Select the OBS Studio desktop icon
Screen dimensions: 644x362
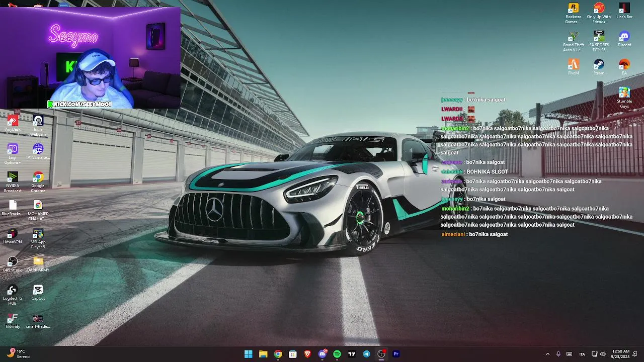[13, 264]
